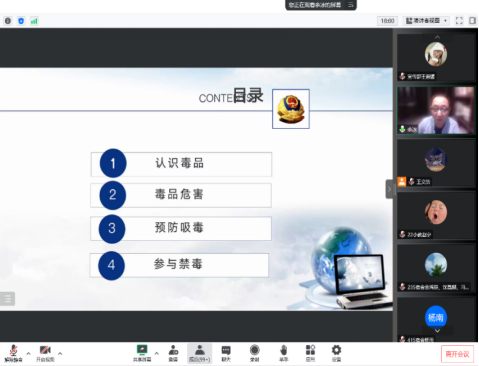Screen dimensions: 479x366
Task: Open the members list (99+)
Action: tap(199, 353)
